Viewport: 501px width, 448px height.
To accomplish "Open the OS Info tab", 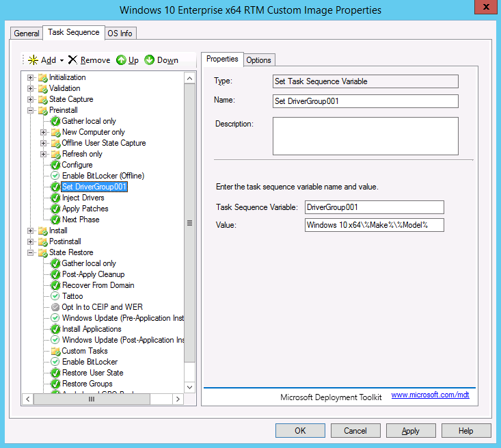I will (x=120, y=33).
